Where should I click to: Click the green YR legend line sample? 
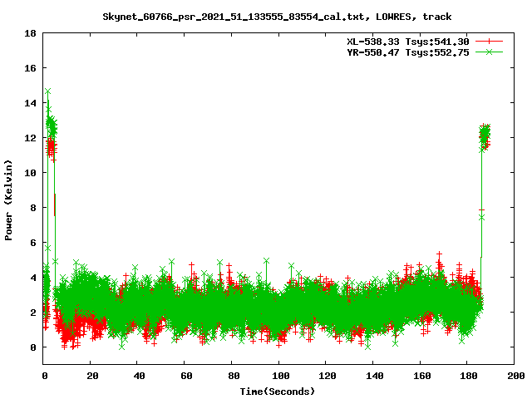coord(489,52)
